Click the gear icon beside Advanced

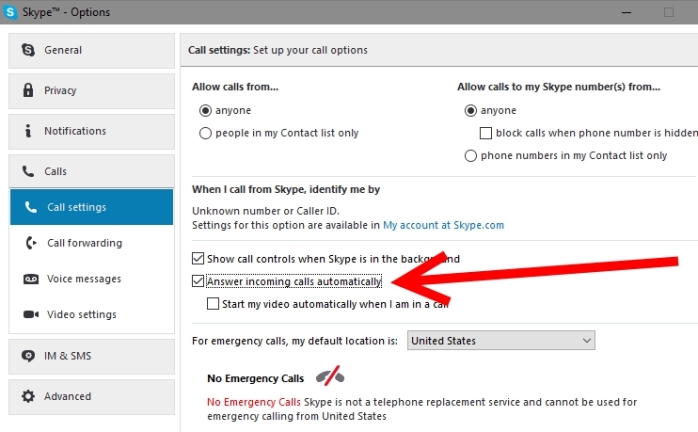coord(28,396)
